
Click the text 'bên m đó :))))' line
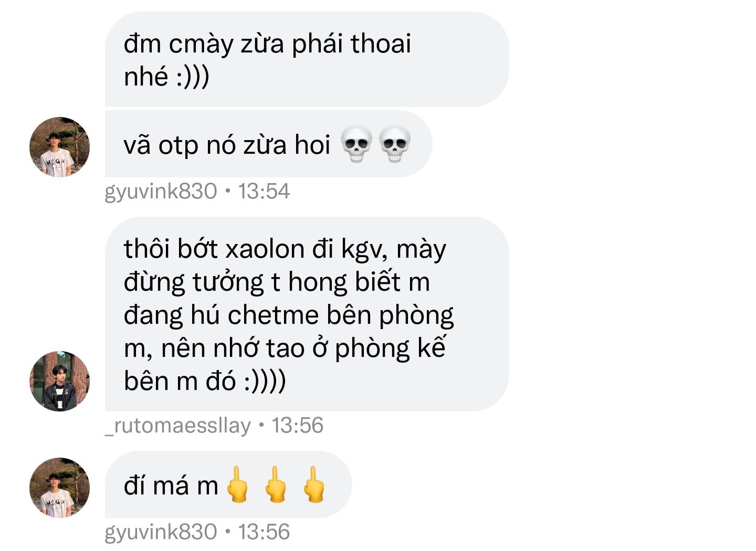(x=205, y=381)
